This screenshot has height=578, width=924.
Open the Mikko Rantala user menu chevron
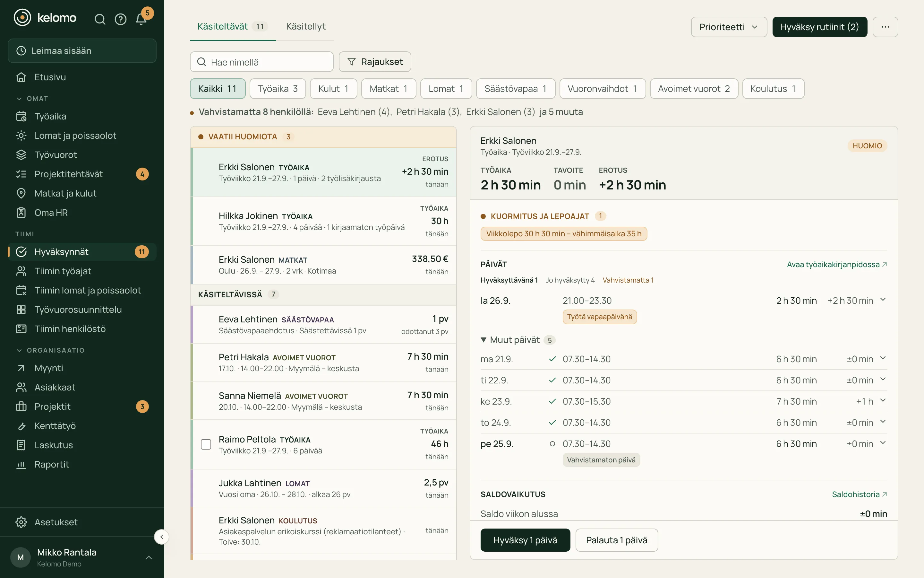pos(149,557)
